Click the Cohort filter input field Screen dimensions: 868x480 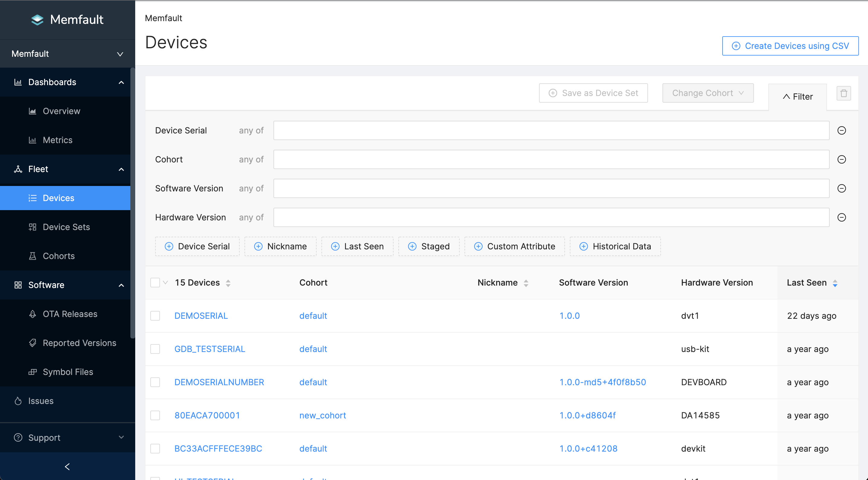click(x=551, y=159)
